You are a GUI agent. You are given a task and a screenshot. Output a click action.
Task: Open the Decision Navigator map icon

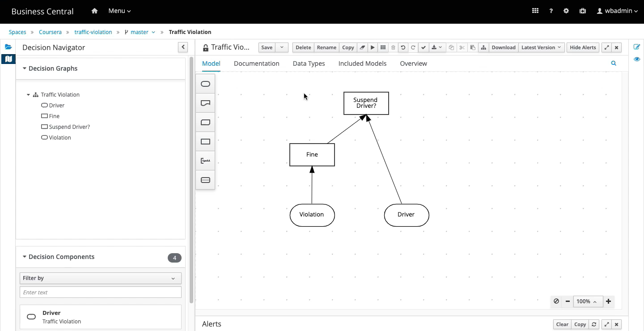click(x=8, y=59)
